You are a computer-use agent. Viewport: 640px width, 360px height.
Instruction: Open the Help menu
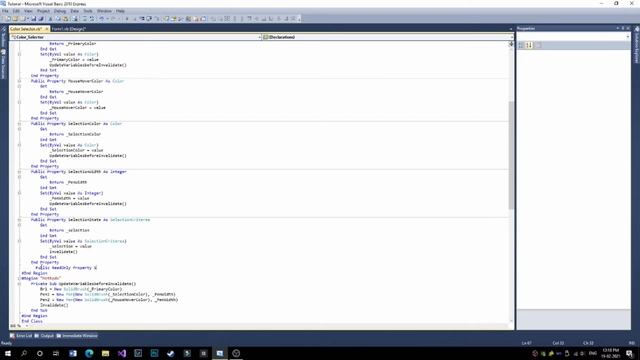120,11
